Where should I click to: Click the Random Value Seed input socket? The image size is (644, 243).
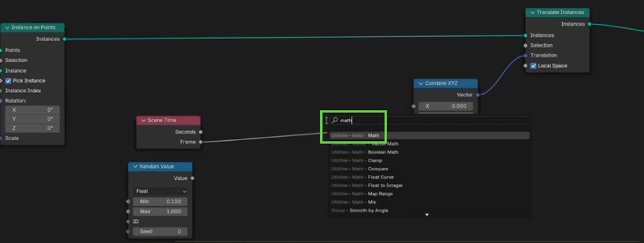click(128, 231)
